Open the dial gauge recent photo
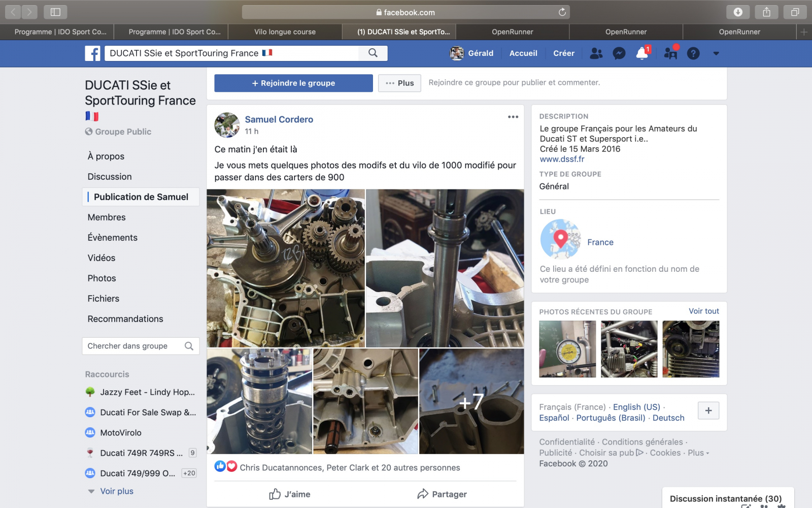 tap(567, 349)
